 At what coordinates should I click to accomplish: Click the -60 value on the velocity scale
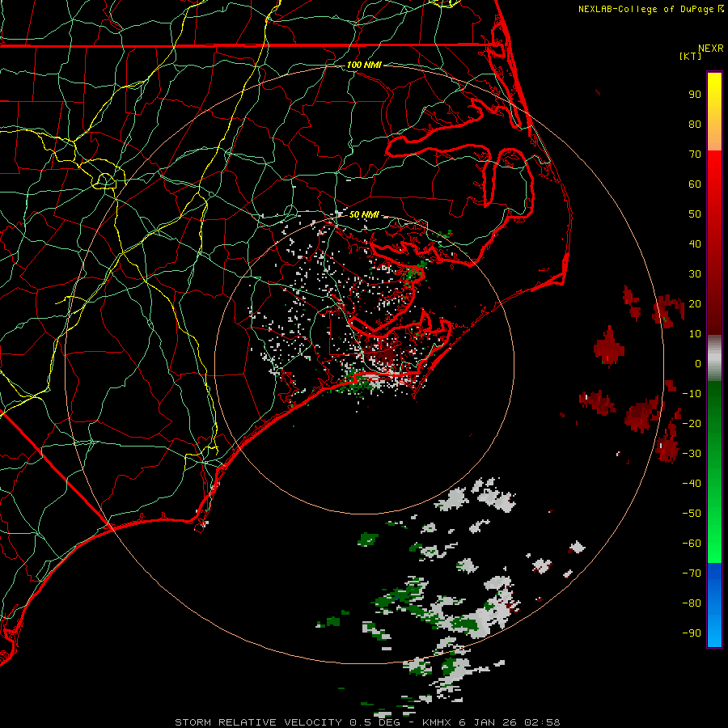point(692,544)
